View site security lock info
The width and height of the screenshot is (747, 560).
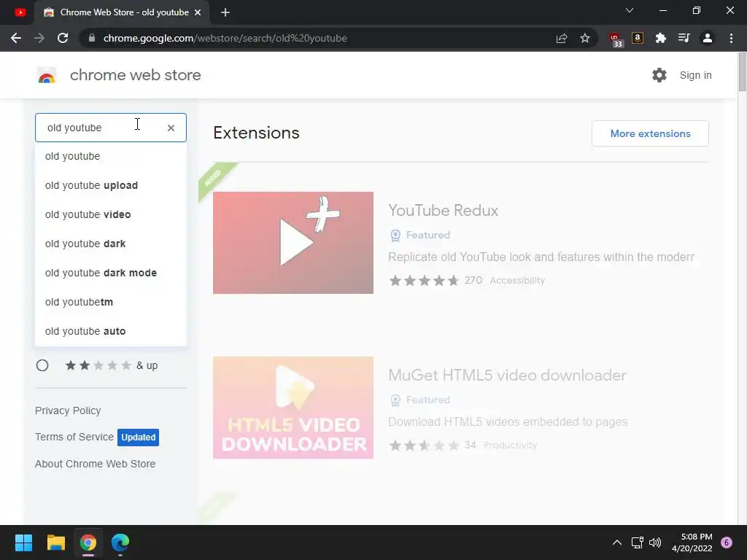[x=92, y=38]
